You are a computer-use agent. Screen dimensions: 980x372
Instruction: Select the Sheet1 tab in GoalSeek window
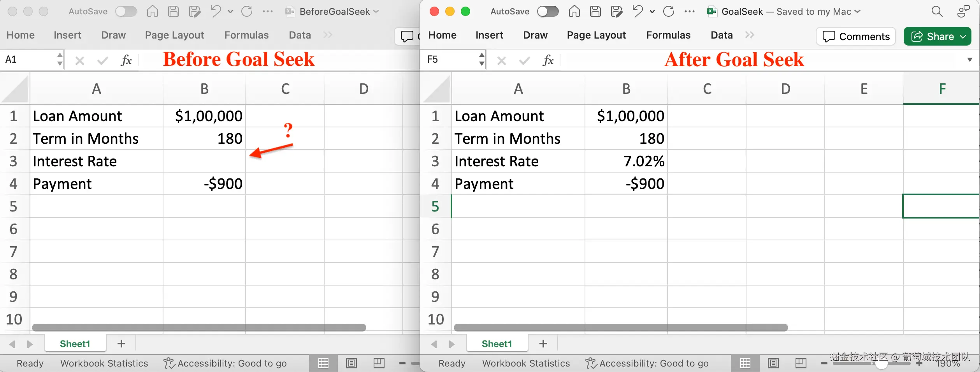point(497,344)
